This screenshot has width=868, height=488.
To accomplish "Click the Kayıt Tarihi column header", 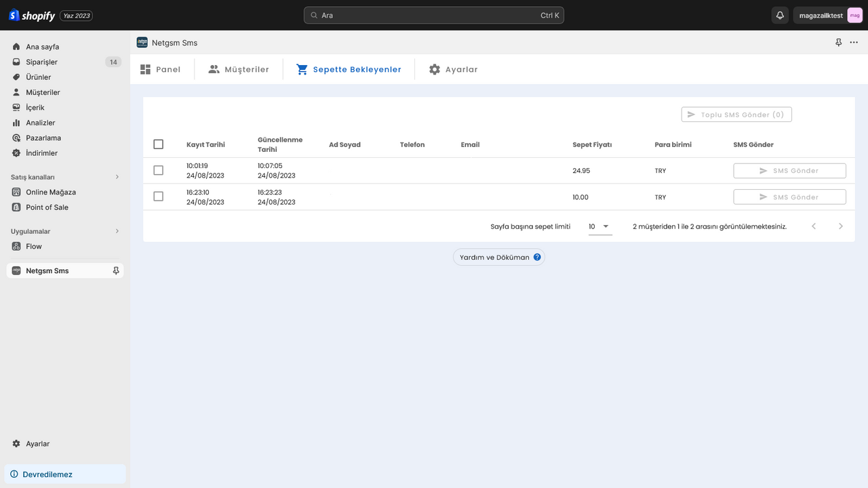I will click(205, 144).
